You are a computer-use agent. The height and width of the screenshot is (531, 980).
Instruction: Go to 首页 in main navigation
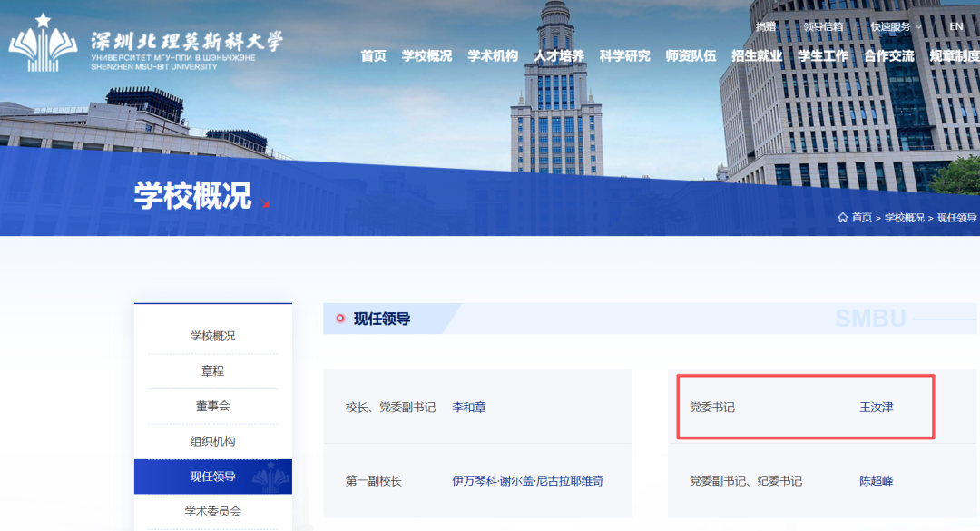[x=373, y=55]
